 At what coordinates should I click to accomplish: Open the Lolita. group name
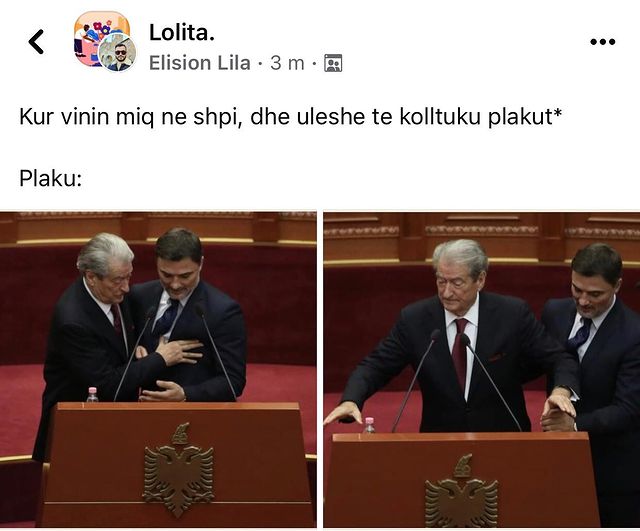coord(182,32)
